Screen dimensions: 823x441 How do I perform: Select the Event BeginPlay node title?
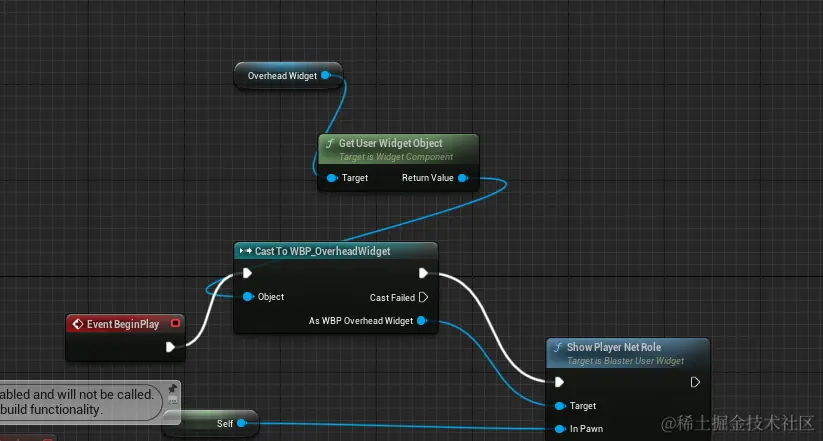[x=123, y=324]
